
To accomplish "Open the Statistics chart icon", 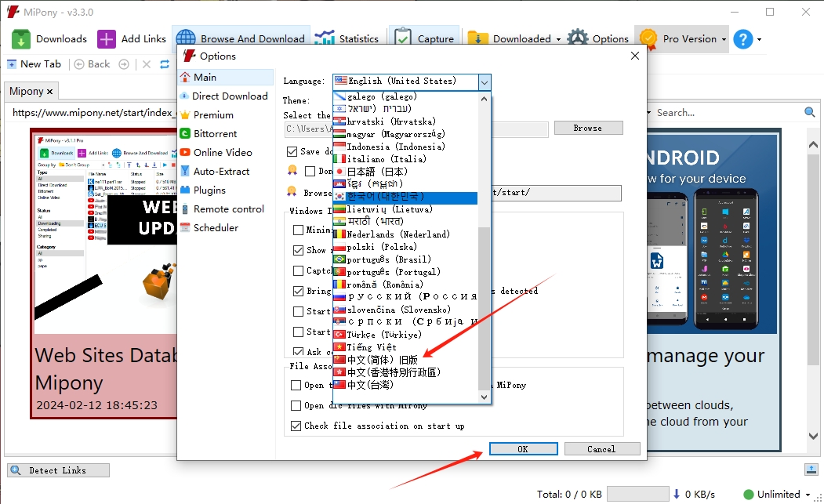I will tap(324, 37).
